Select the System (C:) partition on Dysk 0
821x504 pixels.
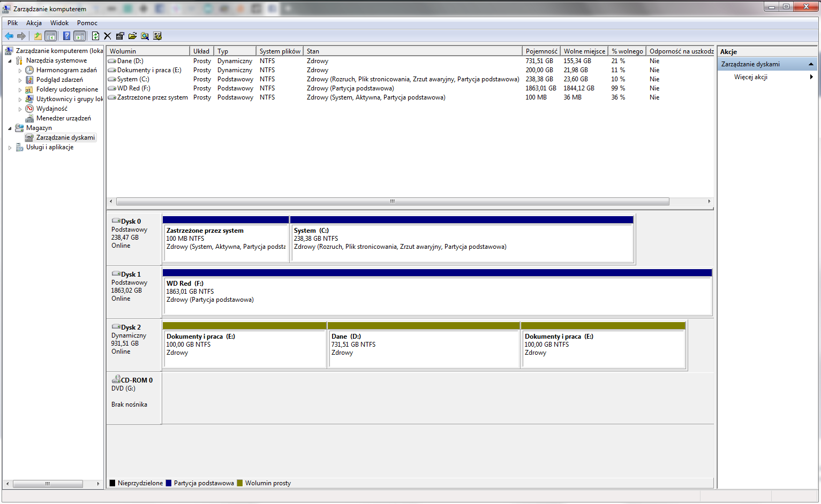point(462,239)
